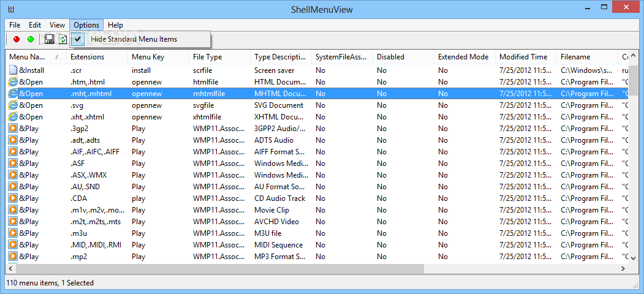Viewport: 644px width, 294px height.
Task: Click the media player icon in .ASF row
Action: click(x=13, y=164)
